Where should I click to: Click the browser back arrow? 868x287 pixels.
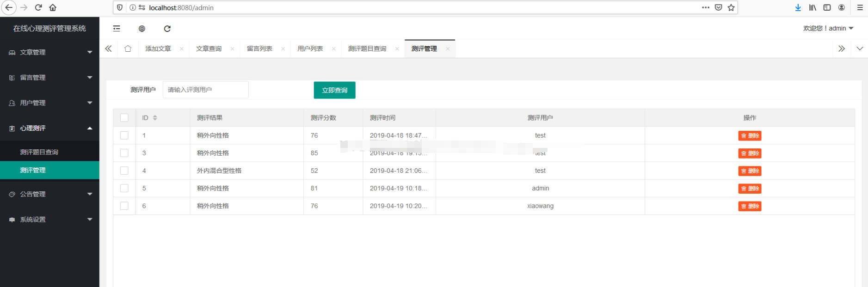point(8,7)
